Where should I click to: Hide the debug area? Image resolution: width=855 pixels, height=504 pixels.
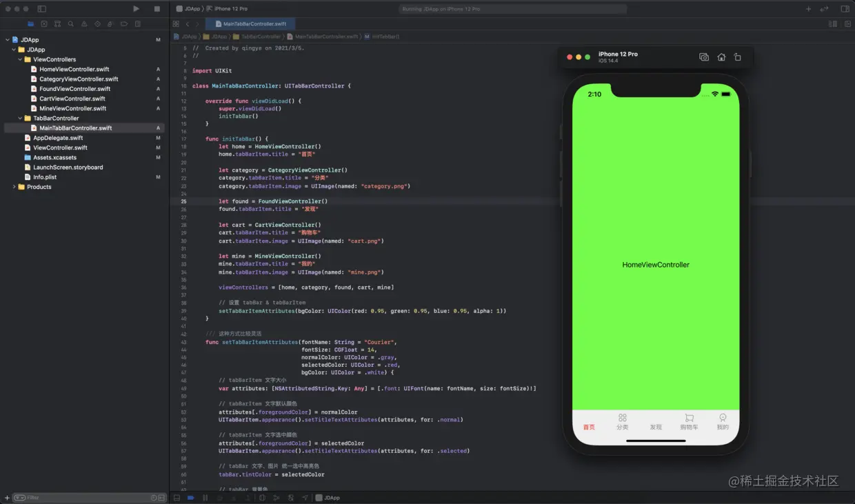point(177,497)
